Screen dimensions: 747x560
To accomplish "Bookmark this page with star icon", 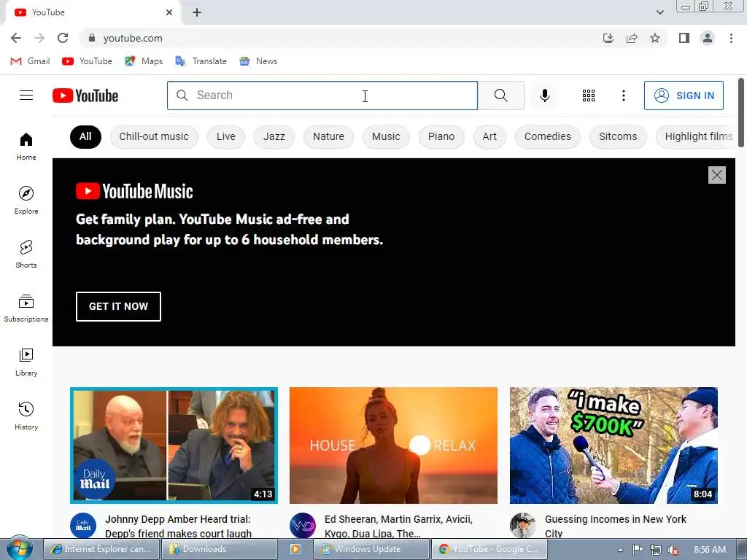I will coord(655,38).
